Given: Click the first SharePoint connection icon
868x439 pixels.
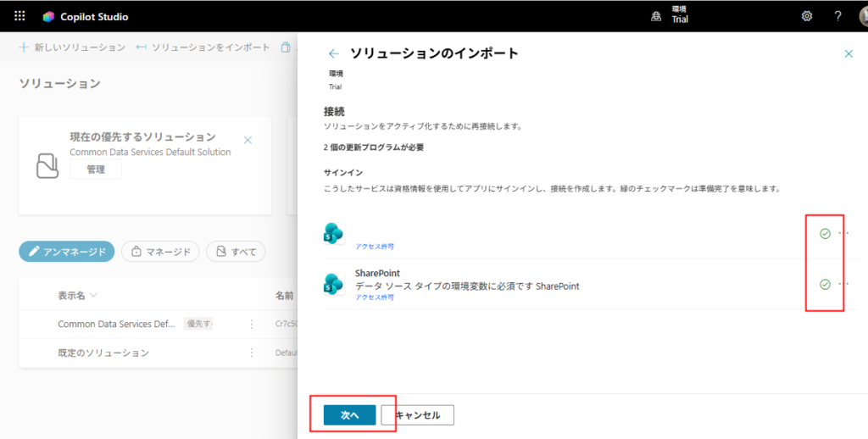Looking at the screenshot, I should click(333, 233).
